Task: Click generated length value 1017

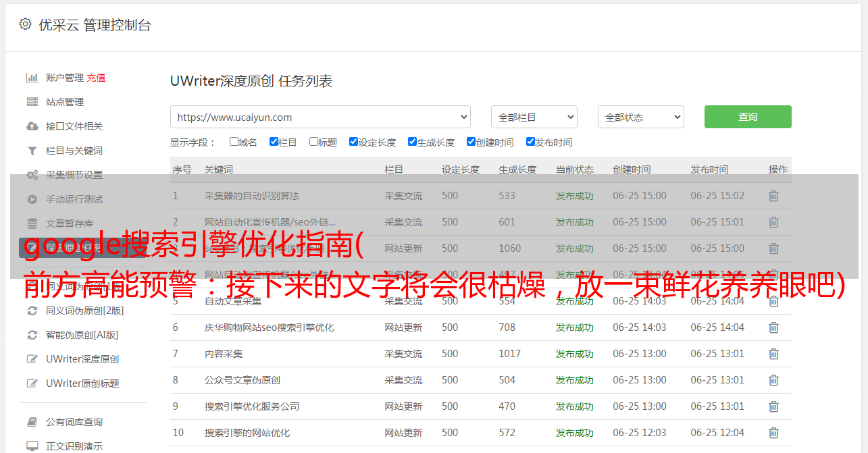Action: pyautogui.click(x=510, y=354)
